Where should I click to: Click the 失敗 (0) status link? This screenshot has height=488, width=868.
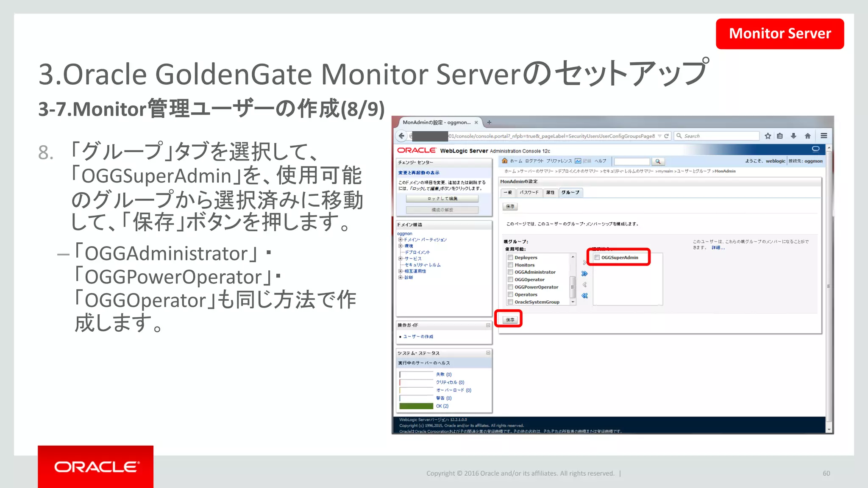tap(444, 374)
